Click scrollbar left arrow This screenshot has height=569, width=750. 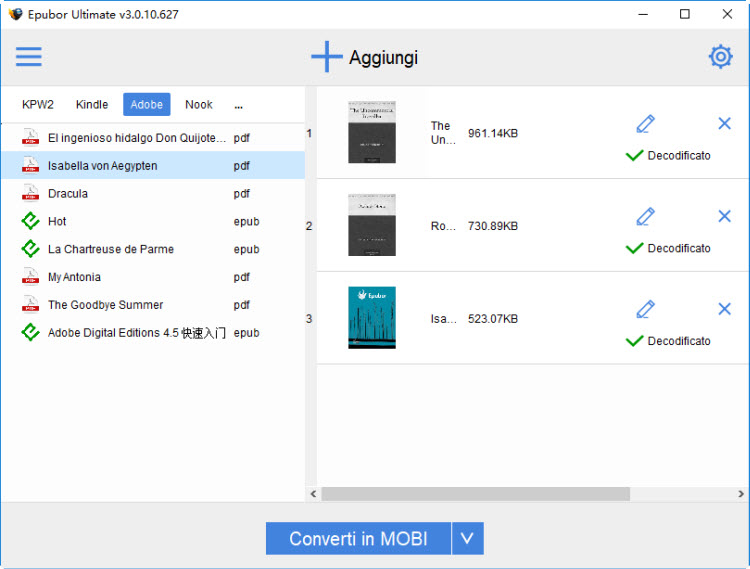313,493
